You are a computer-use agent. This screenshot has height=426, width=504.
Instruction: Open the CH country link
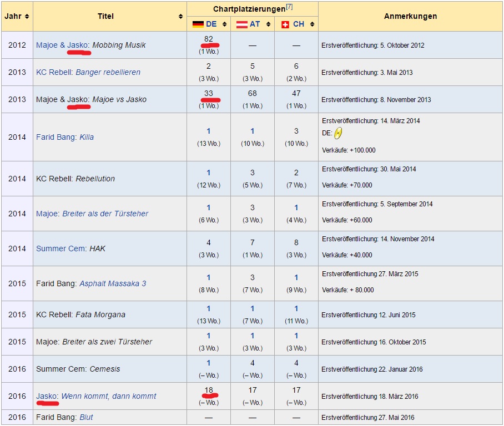(x=299, y=24)
